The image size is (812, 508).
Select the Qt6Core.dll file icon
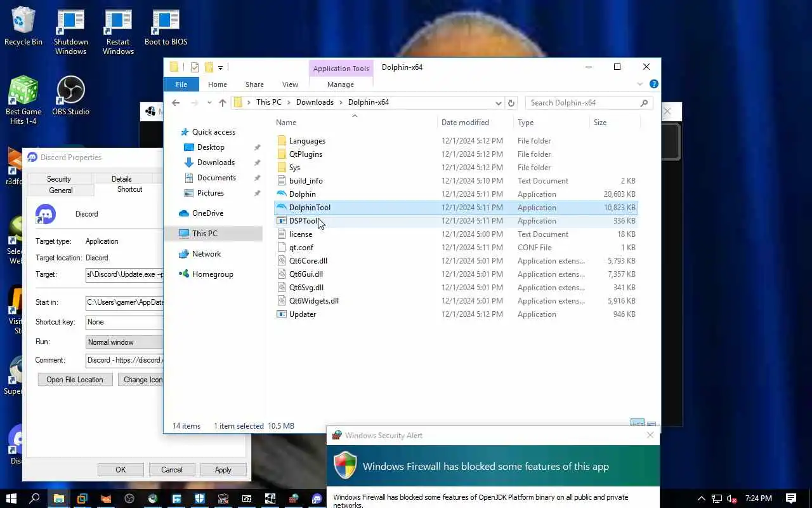tap(282, 261)
